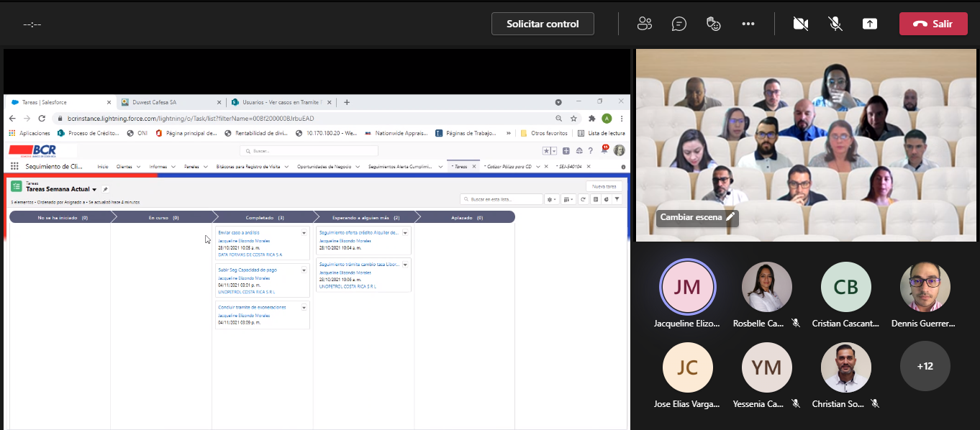Image resolution: width=980 pixels, height=430 pixels.
Task: Select Dennis Guerrero's photo avatar
Action: (925, 287)
